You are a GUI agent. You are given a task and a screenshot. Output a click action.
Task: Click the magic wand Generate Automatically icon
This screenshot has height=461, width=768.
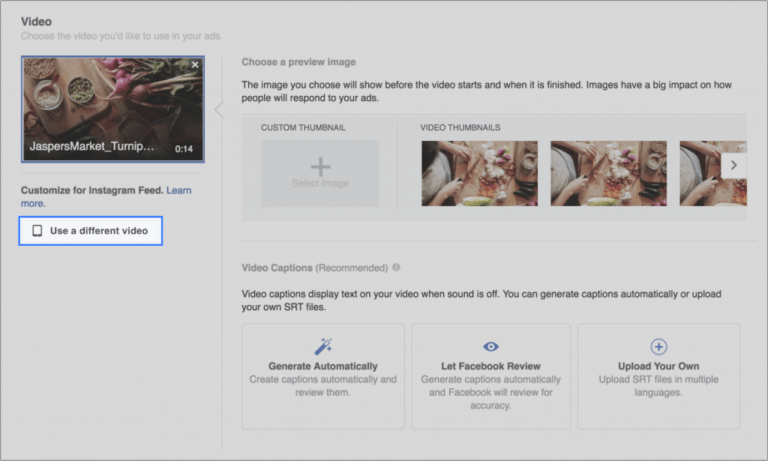[x=323, y=346]
